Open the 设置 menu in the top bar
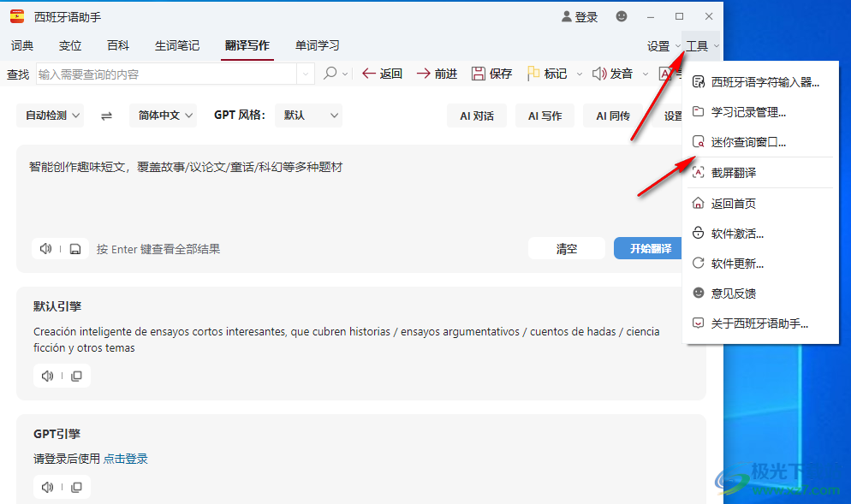The width and height of the screenshot is (851, 504). (x=664, y=46)
